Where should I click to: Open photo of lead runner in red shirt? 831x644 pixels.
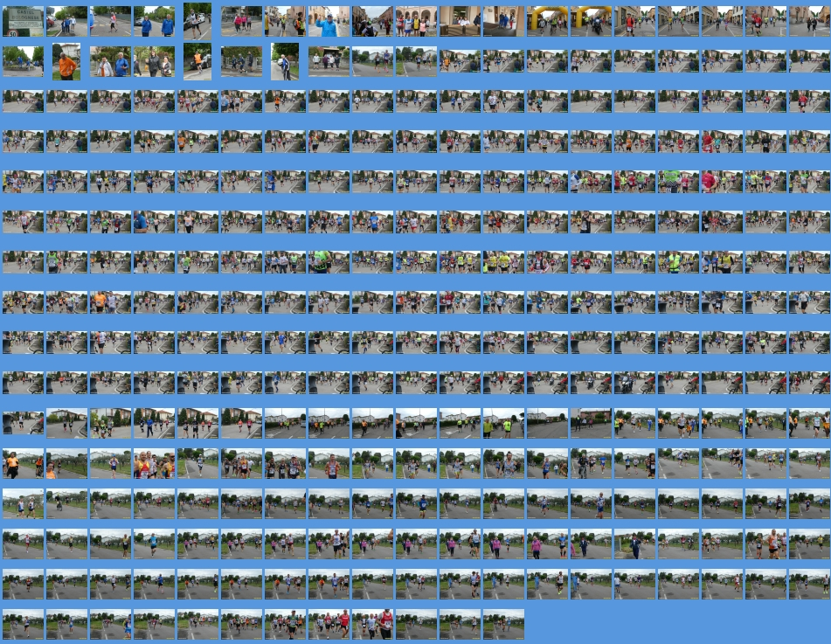click(634, 21)
